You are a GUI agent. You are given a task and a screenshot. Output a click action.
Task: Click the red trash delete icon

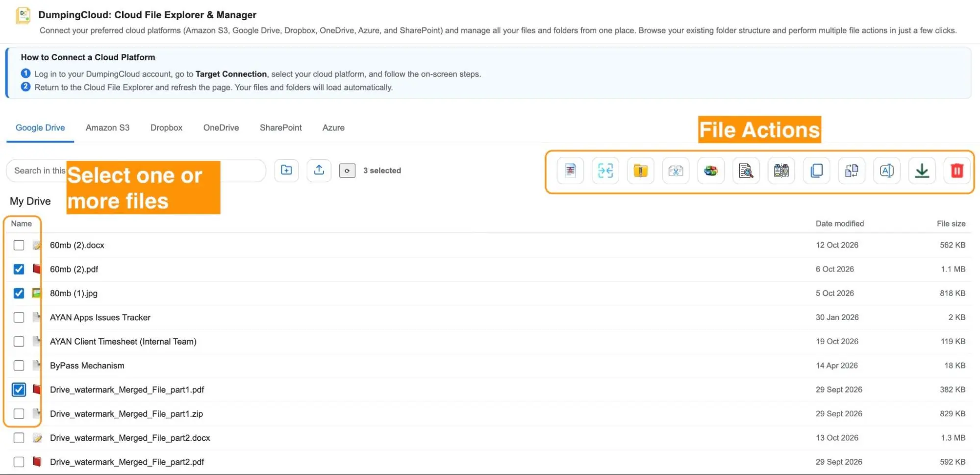957,171
